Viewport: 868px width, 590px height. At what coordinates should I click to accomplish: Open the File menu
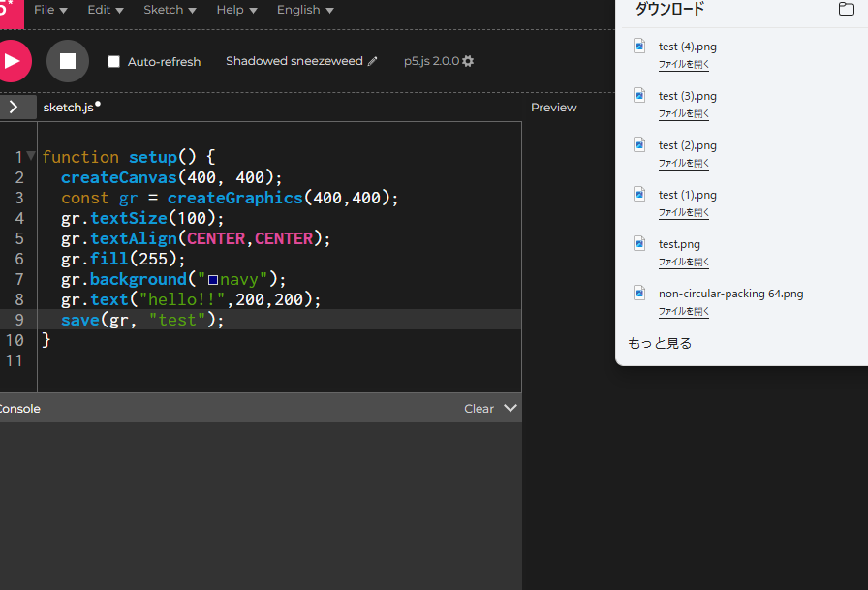pyautogui.click(x=50, y=10)
